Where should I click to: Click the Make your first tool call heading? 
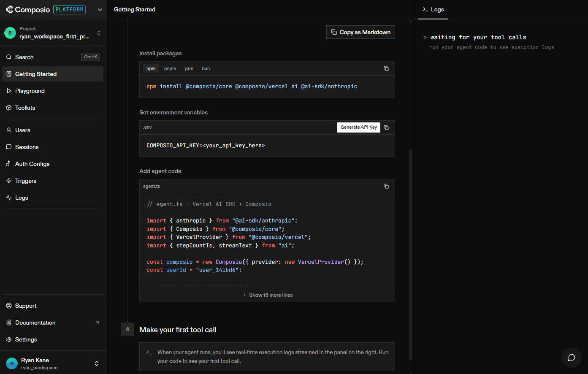(178, 330)
